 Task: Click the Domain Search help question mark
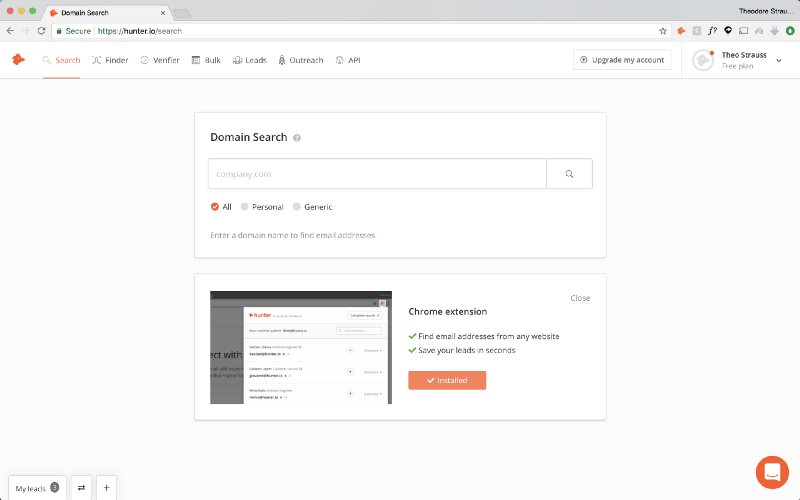point(297,138)
